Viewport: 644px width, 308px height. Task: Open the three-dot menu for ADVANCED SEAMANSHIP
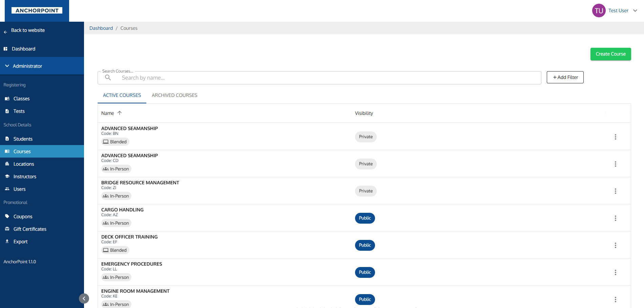pos(616,137)
